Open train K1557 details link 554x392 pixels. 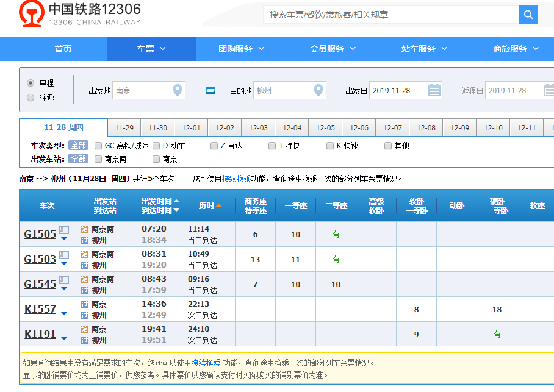[40, 309]
